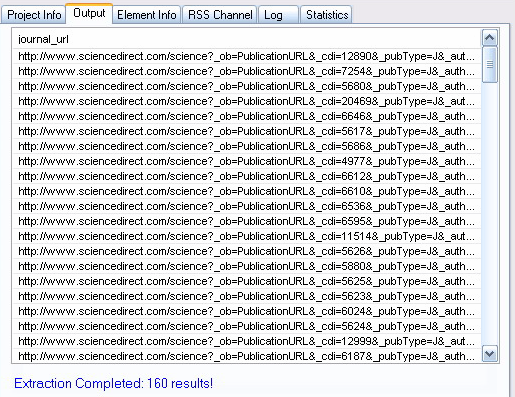Select the Output tab
The image size is (515, 397).
[x=89, y=14]
